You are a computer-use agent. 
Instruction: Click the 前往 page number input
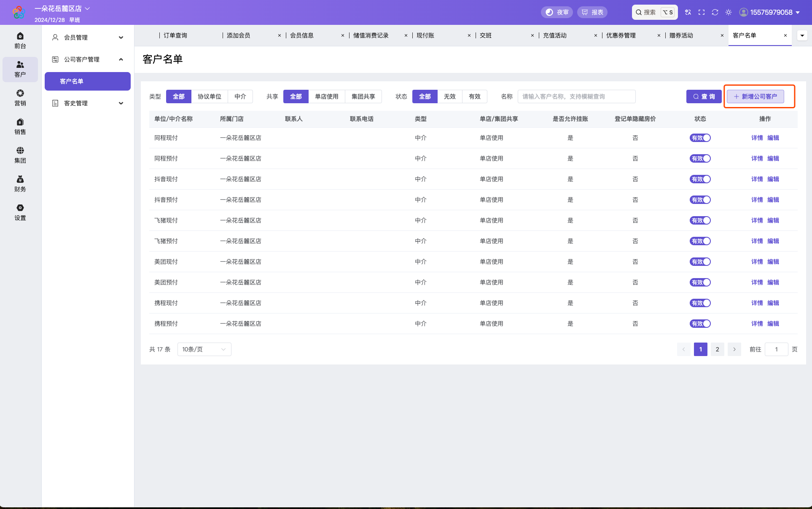(777, 349)
